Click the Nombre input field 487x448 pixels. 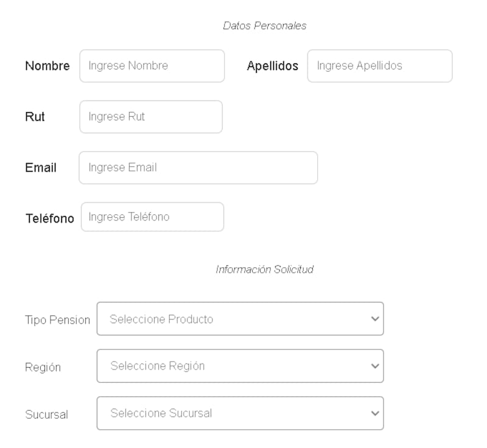[x=152, y=66]
